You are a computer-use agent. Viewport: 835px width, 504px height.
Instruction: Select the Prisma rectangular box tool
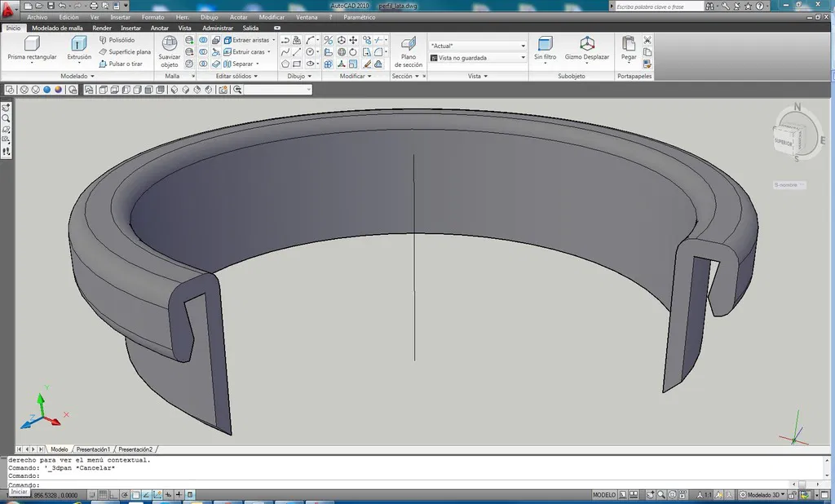coord(32,45)
